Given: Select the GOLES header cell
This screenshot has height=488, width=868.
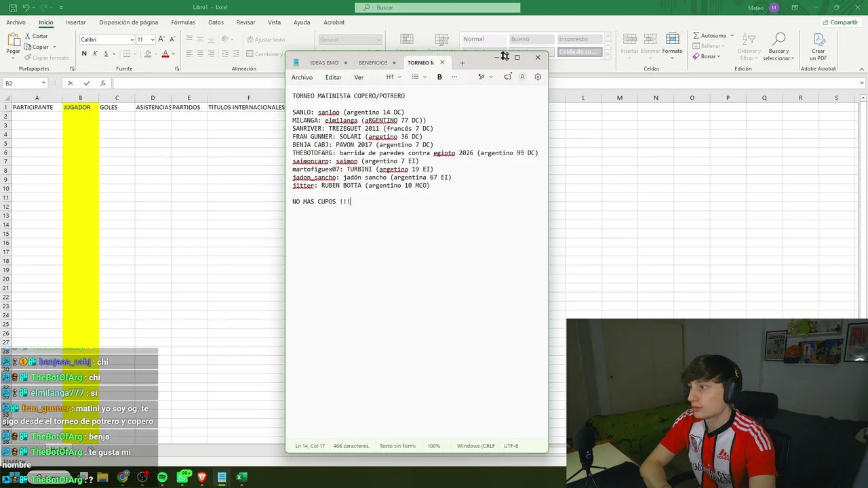Looking at the screenshot, I should click(117, 107).
